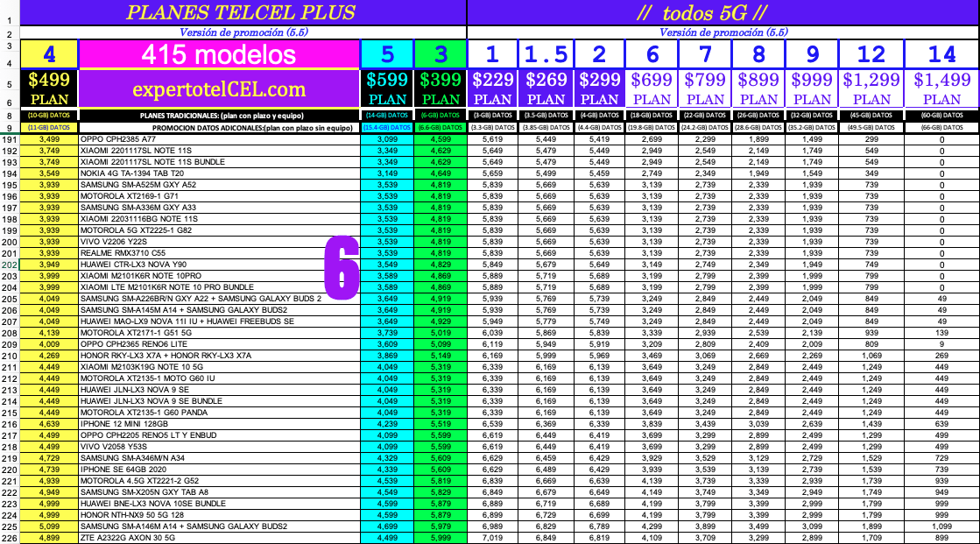This screenshot has width=980, height=544.
Task: Select the "(15.4-GB) DATOS" cyan cell
Action: pos(387,128)
